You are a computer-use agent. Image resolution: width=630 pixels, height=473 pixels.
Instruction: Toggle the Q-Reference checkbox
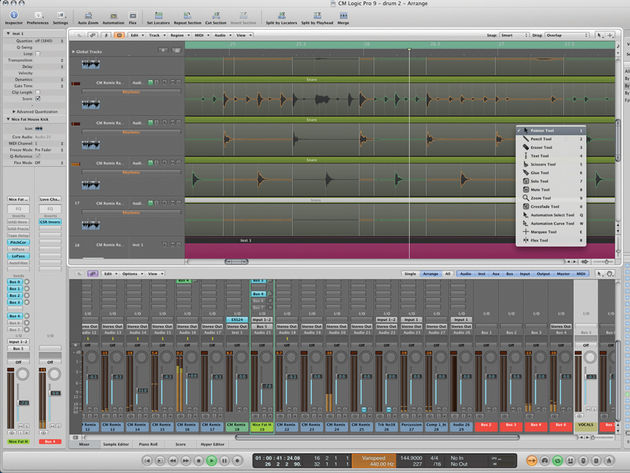[38, 156]
